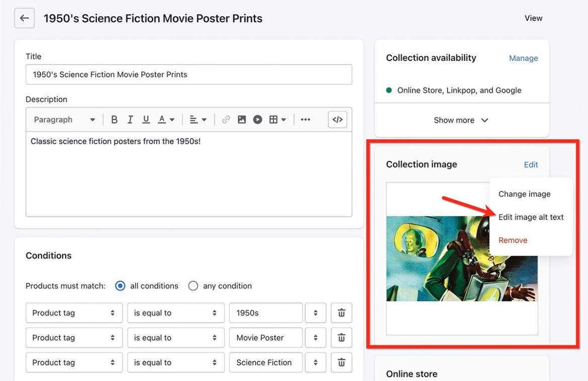Open the more formatting options menu
The height and width of the screenshot is (381, 588).
point(306,119)
